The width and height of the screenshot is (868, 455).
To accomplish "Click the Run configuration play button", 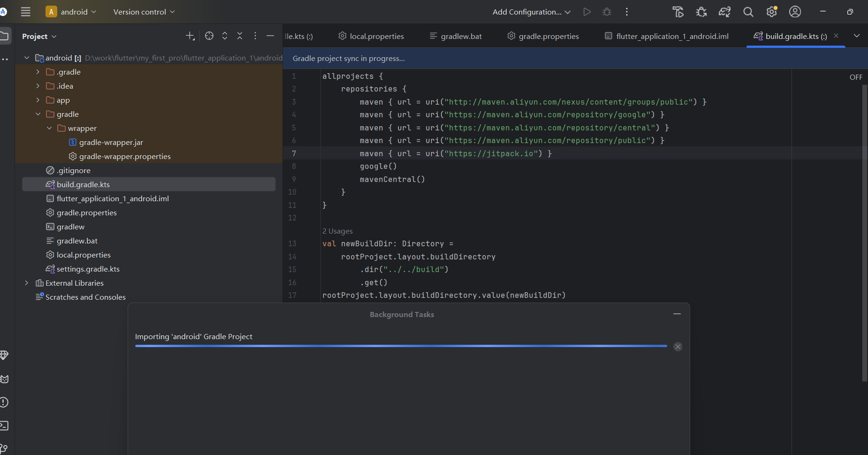I will pyautogui.click(x=587, y=12).
